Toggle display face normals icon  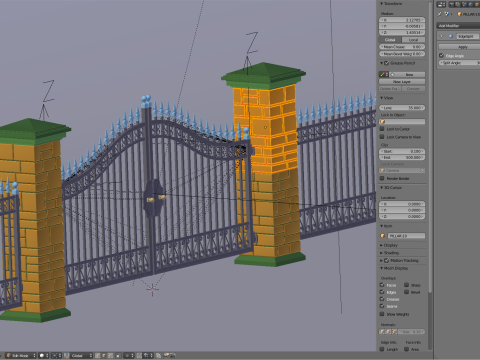pyautogui.click(x=394, y=332)
